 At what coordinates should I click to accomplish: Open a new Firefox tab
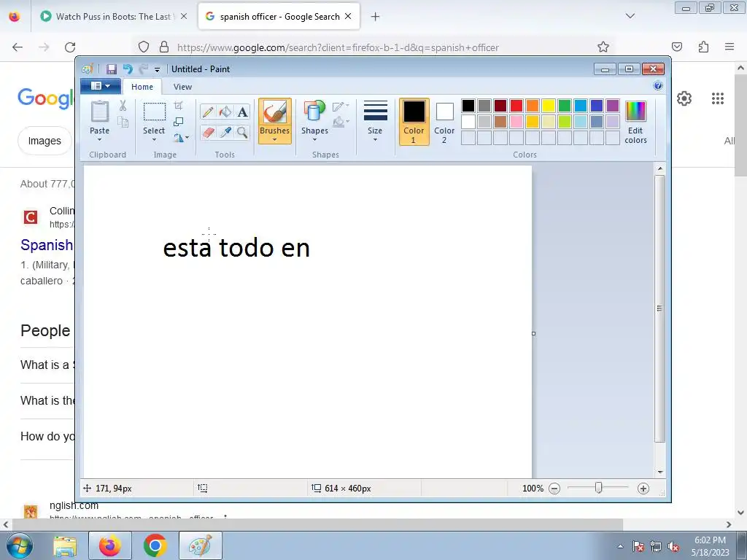376,16
